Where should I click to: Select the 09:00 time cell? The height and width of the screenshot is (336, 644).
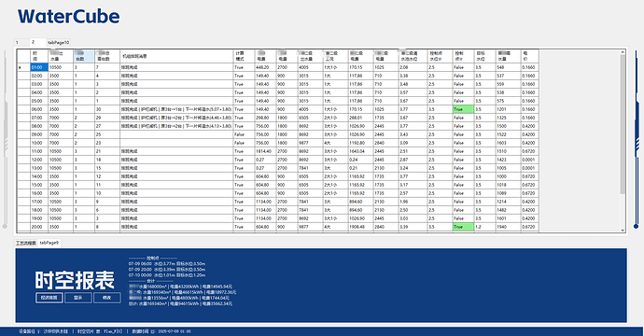coord(39,134)
